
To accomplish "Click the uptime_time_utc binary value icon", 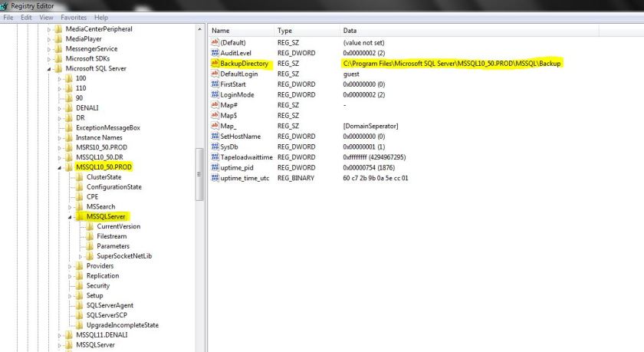I will (x=215, y=178).
